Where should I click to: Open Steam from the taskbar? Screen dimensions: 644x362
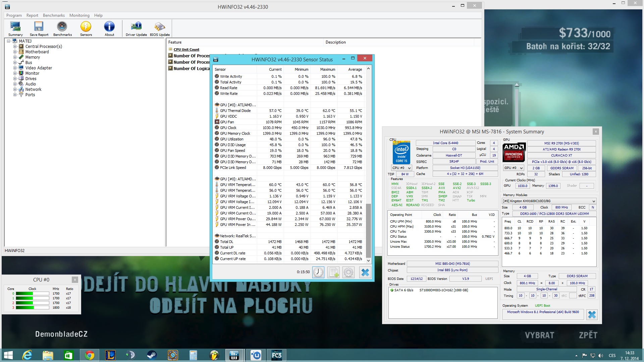152,355
